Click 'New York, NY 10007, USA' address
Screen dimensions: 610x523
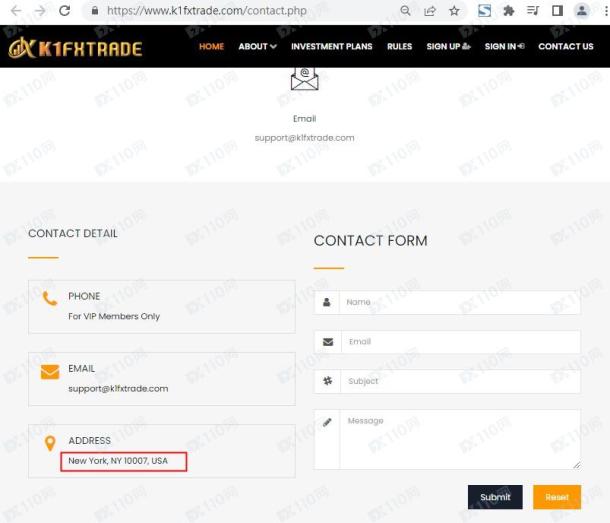(118, 461)
